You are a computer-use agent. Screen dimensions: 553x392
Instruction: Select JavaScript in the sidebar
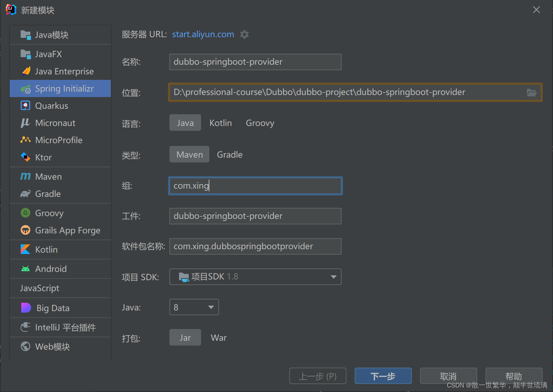[60, 288]
